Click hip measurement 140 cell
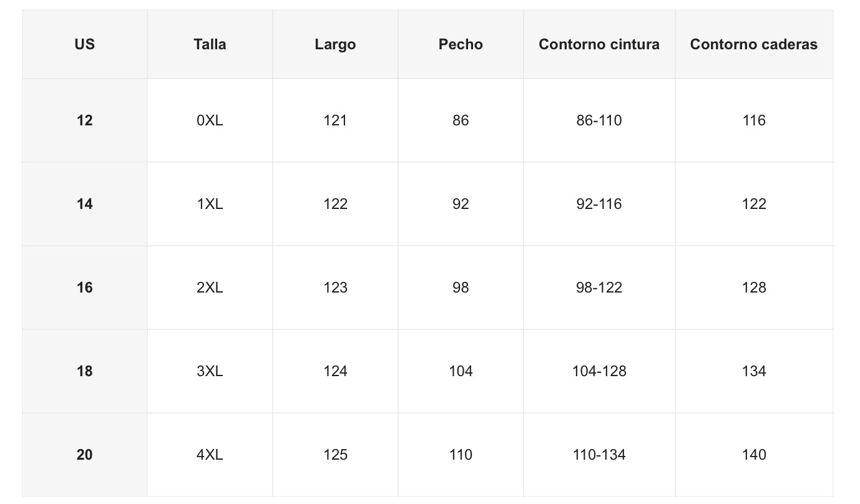 pyautogui.click(x=754, y=455)
